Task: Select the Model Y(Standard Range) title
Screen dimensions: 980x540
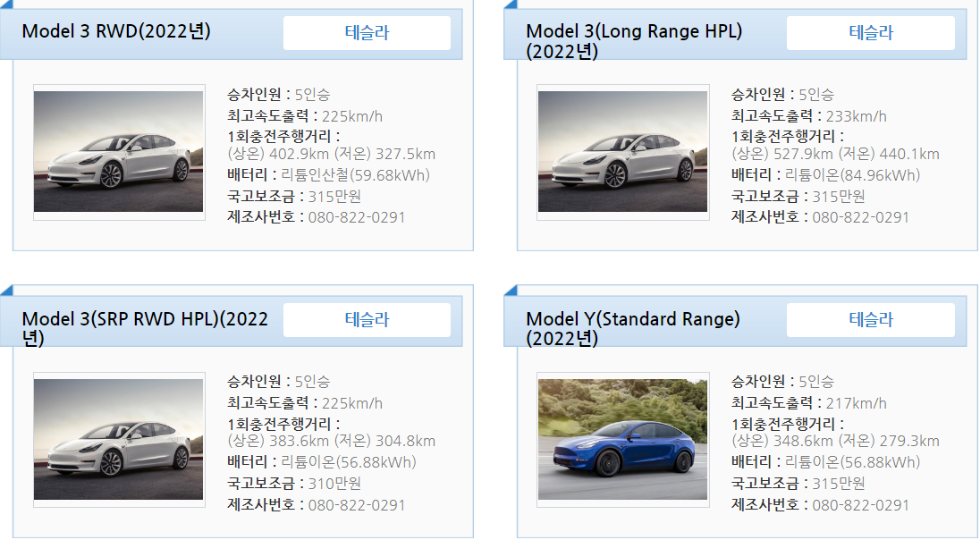Action: point(632,329)
